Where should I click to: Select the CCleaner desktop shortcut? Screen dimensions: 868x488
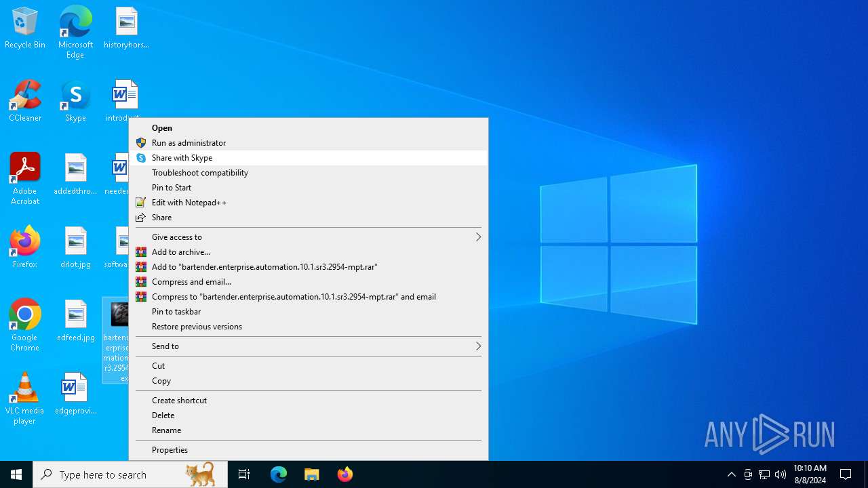25,101
